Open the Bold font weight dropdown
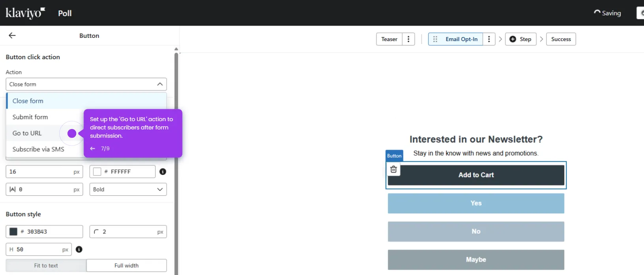The height and width of the screenshot is (275, 644). point(128,189)
